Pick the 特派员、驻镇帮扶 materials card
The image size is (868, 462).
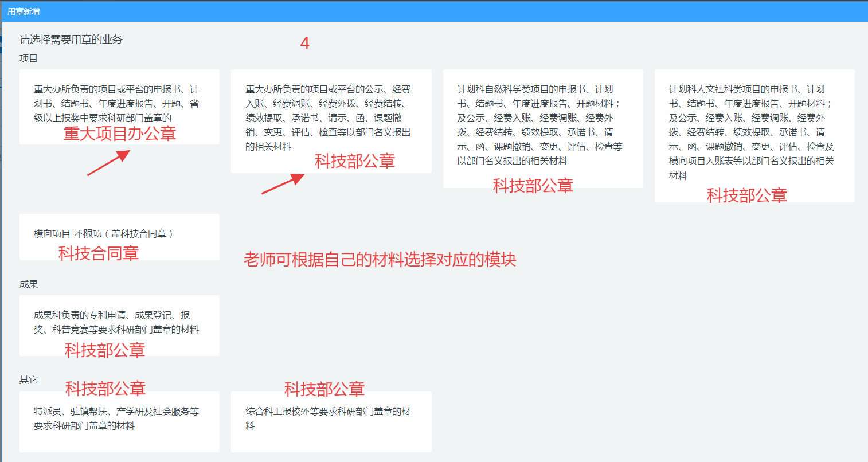pyautogui.click(x=119, y=419)
